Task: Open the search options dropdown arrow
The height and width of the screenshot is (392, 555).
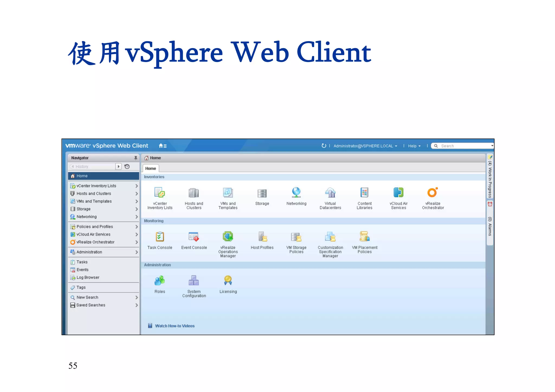Action: tap(492, 146)
